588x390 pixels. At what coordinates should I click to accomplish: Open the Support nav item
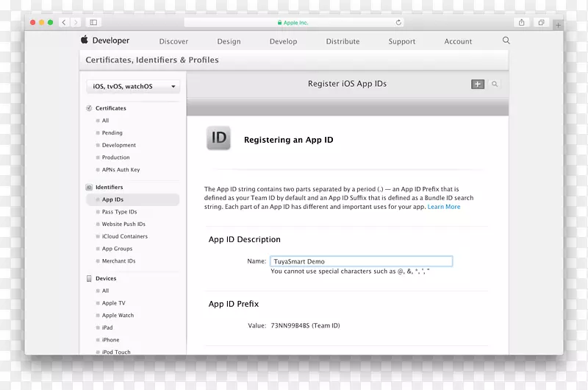point(401,41)
